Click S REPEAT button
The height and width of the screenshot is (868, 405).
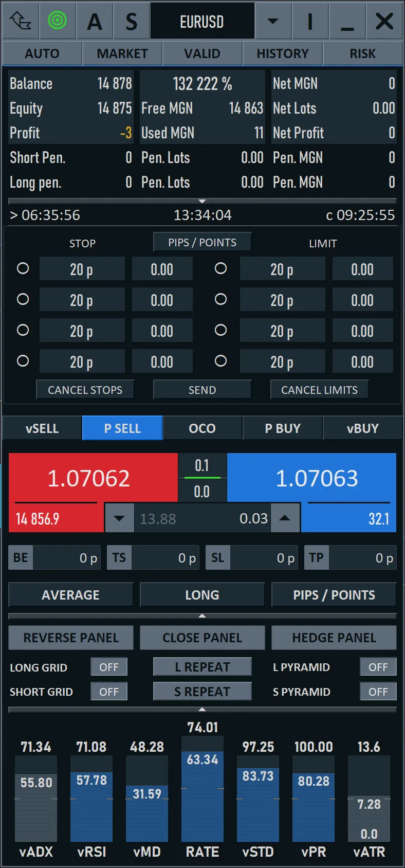(202, 692)
